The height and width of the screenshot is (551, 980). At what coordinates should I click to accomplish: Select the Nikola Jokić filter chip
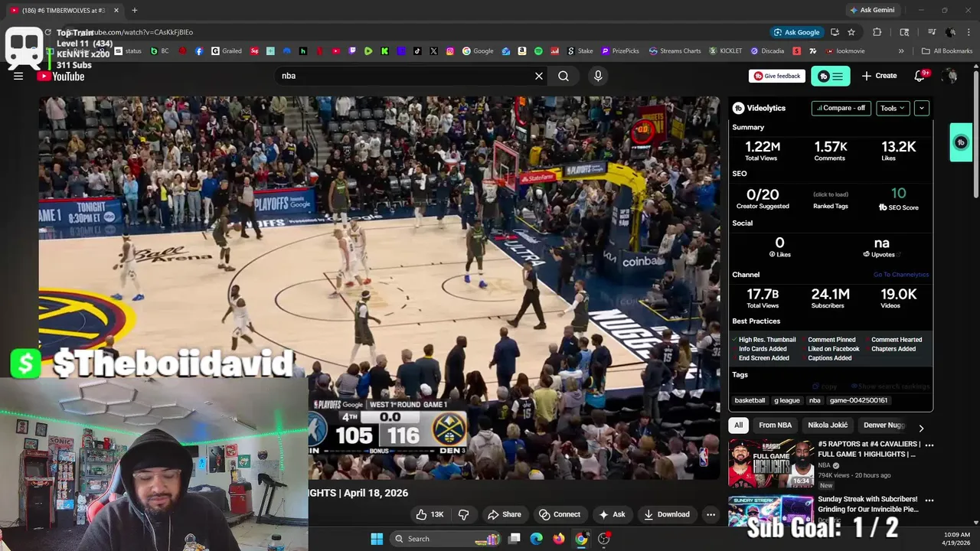[828, 425]
